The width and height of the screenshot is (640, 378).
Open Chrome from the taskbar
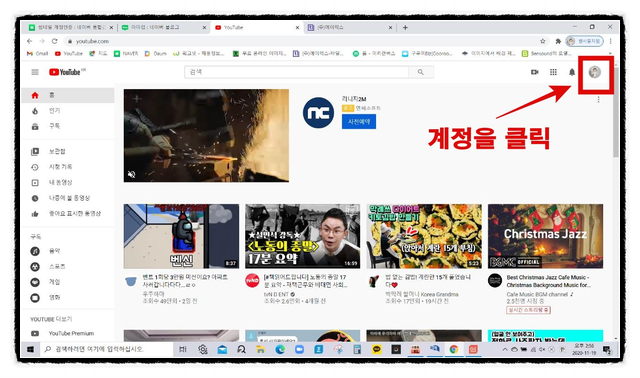tap(453, 349)
